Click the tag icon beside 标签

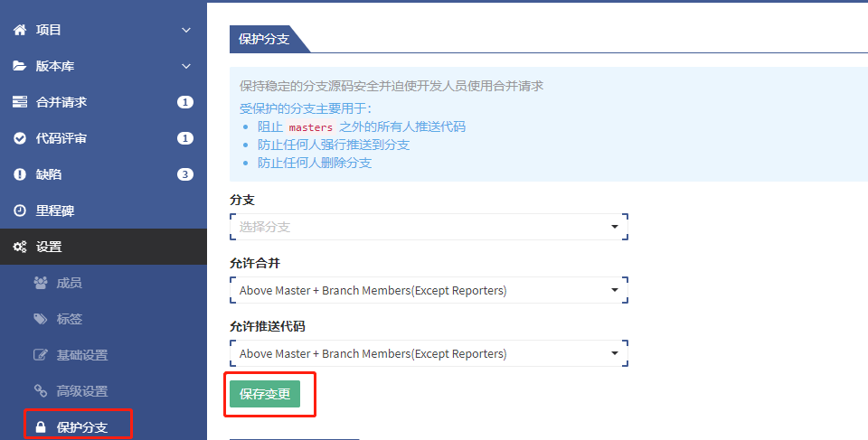pyautogui.click(x=40, y=319)
